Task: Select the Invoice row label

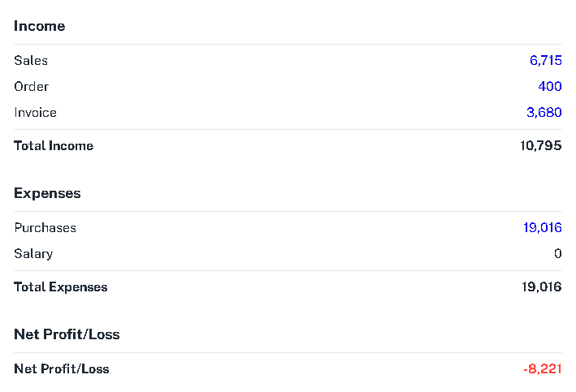Action: tap(35, 112)
